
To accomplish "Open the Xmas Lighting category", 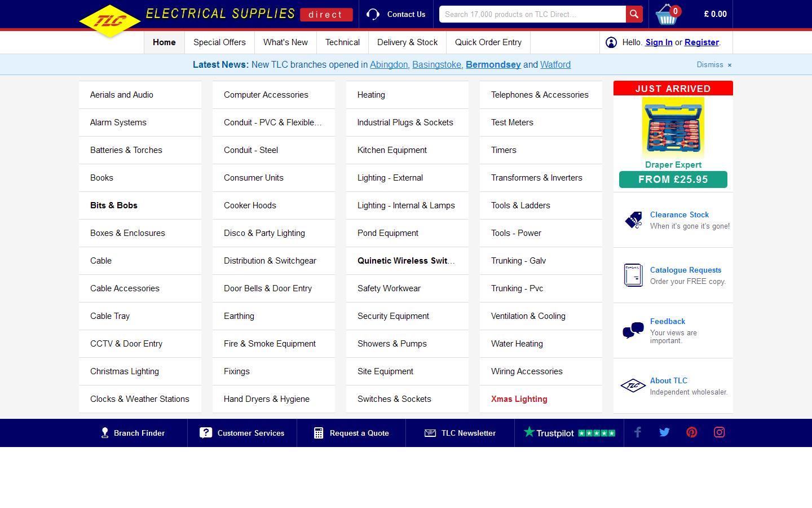I will [x=518, y=399].
